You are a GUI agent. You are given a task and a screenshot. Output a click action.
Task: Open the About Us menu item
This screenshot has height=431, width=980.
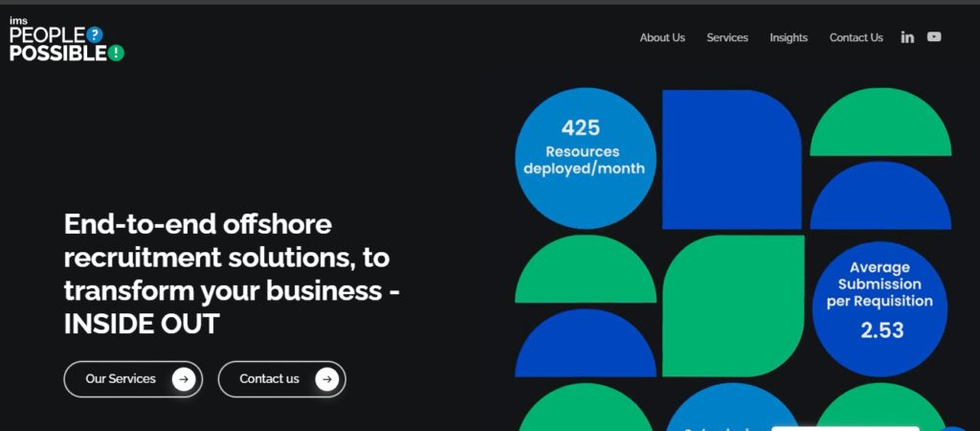(x=662, y=38)
